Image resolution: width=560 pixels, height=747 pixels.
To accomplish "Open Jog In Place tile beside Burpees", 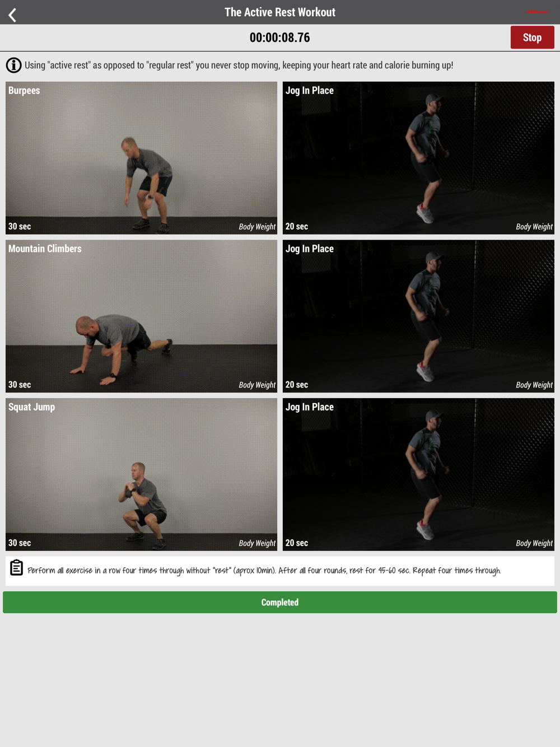I will [418, 158].
